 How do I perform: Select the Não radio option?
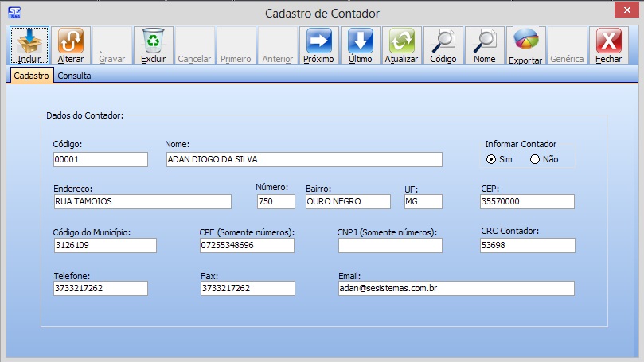pos(535,159)
